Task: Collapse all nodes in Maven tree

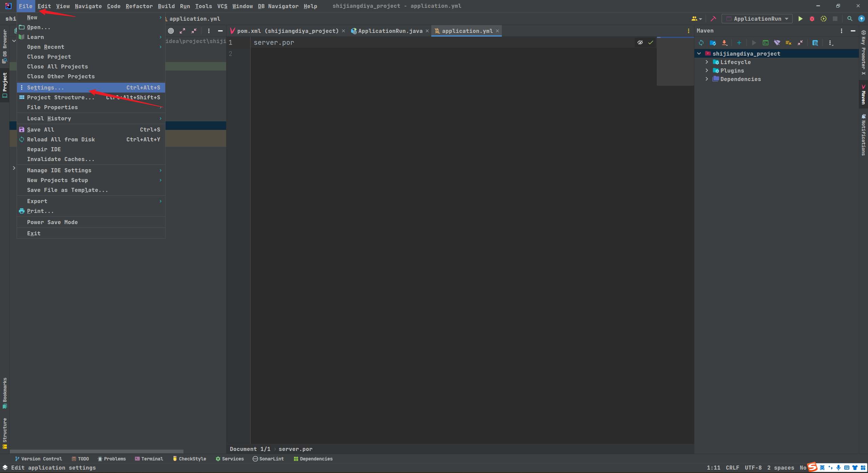Action: pyautogui.click(x=800, y=43)
